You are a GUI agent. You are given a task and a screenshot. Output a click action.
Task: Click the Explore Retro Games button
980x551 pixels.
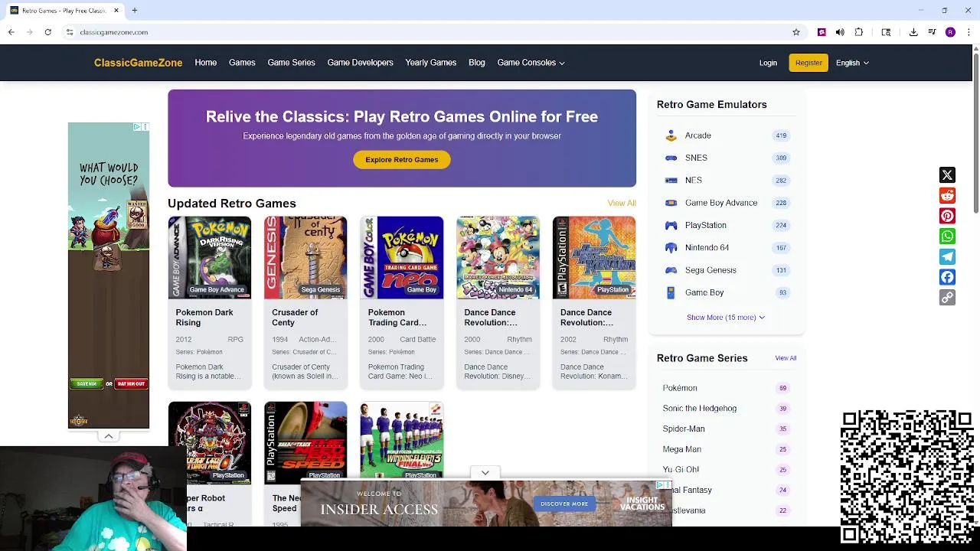[402, 159]
